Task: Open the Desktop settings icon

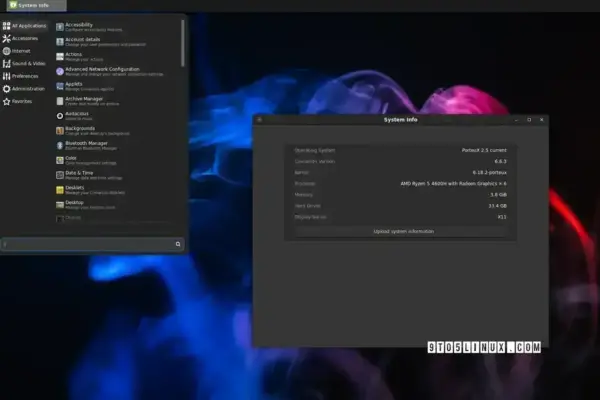Action: 60,205
